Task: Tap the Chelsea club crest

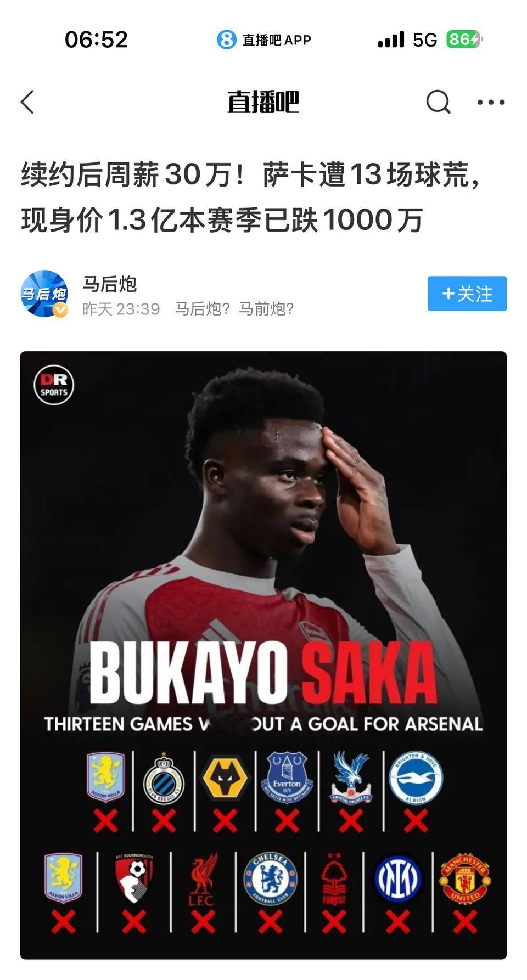Action: coord(270,879)
